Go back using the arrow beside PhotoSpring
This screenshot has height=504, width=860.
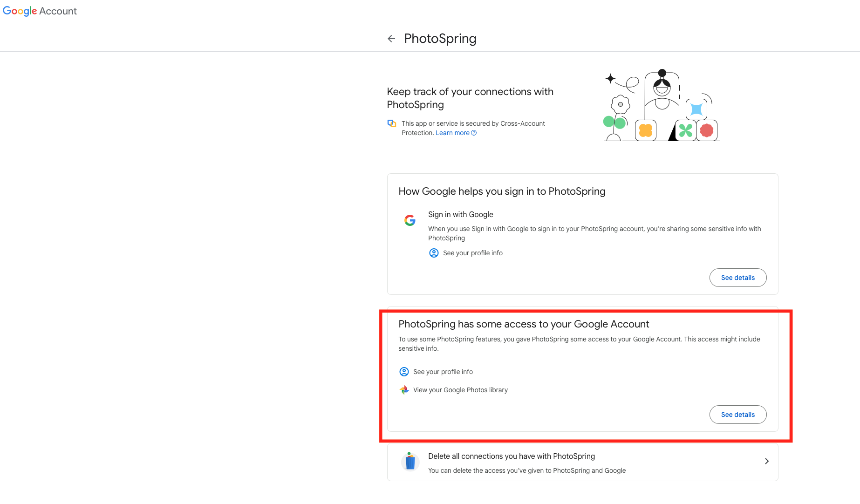(391, 39)
